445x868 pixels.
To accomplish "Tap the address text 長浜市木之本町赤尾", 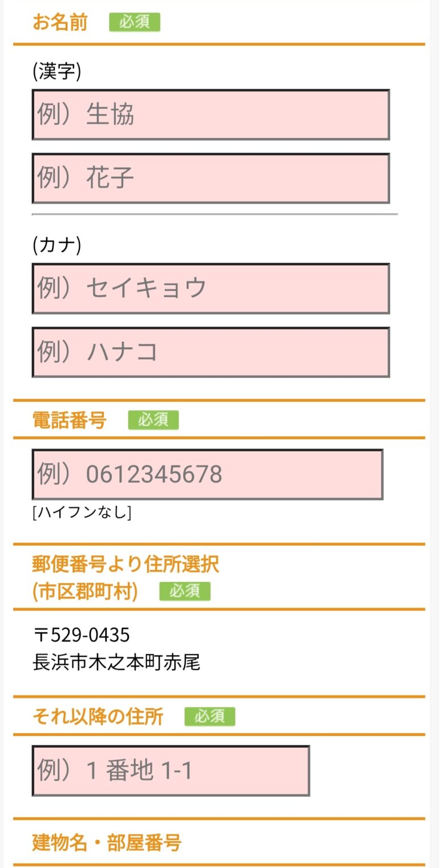I will tap(116, 663).
